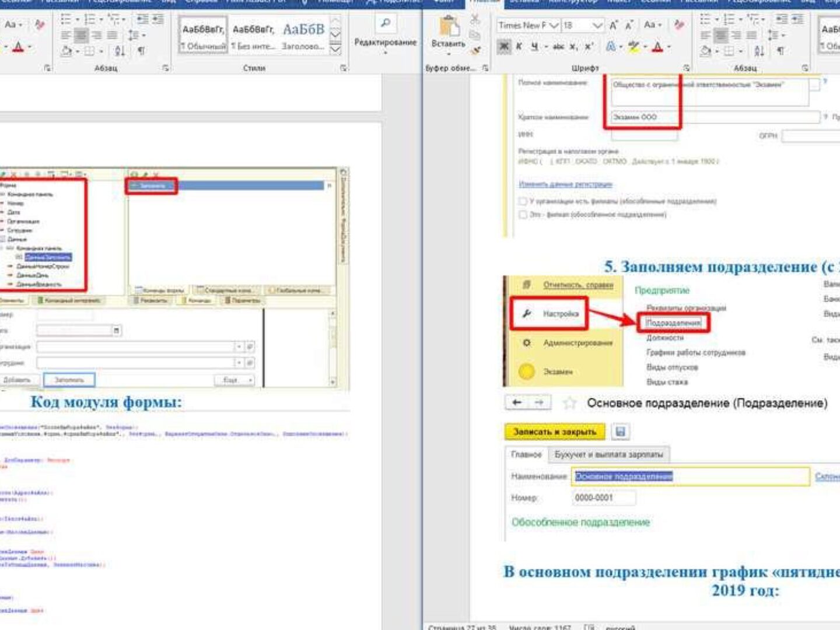Increase font size with the enlarge-A icon

[x=613, y=26]
